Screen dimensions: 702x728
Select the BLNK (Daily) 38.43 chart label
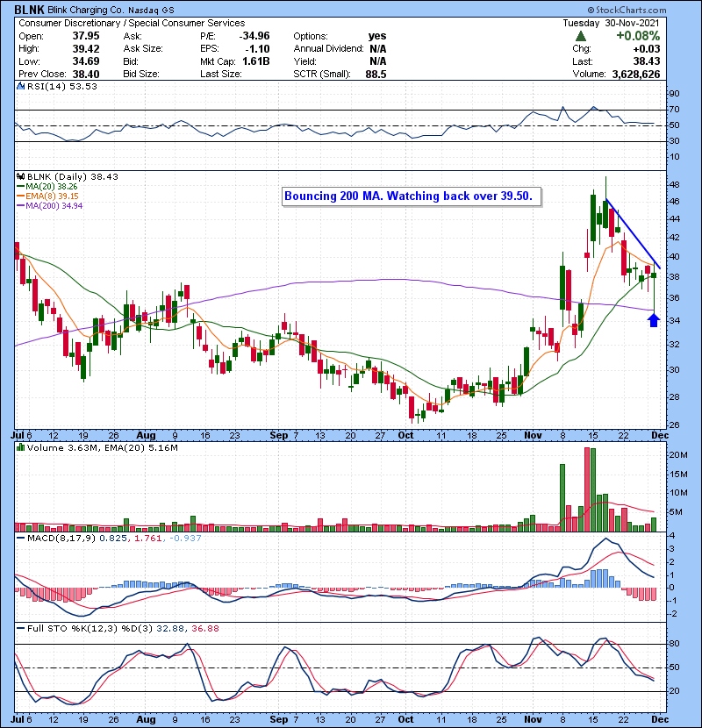73,177
